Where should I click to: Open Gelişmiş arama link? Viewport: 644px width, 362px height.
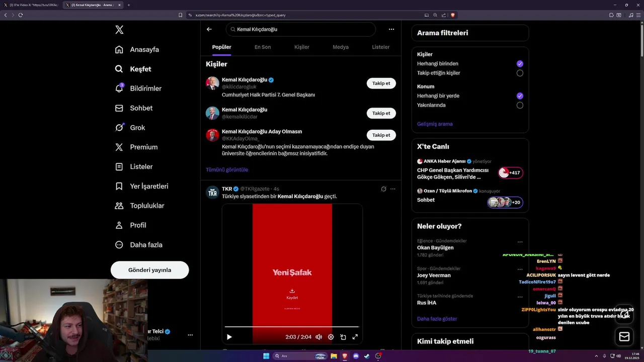(435, 124)
